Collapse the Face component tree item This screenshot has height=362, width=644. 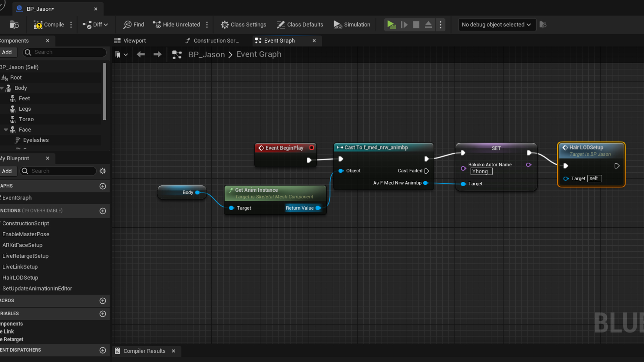coord(6,130)
